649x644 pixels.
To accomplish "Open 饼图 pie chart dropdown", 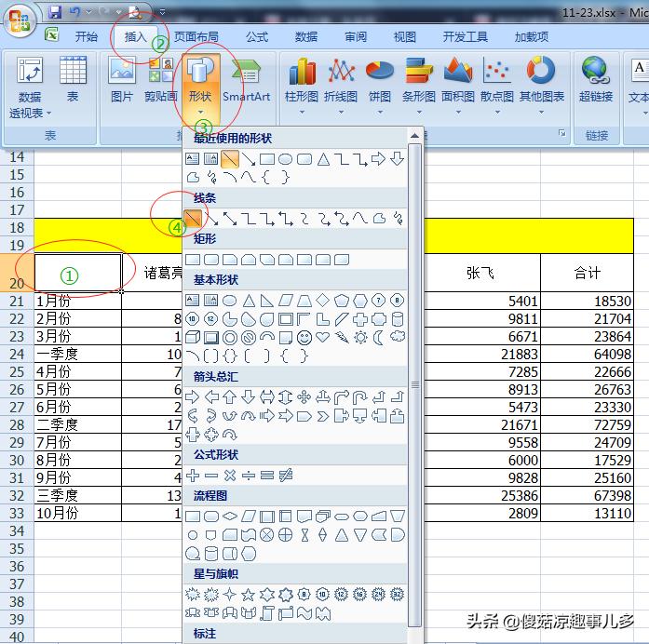I will point(380,86).
